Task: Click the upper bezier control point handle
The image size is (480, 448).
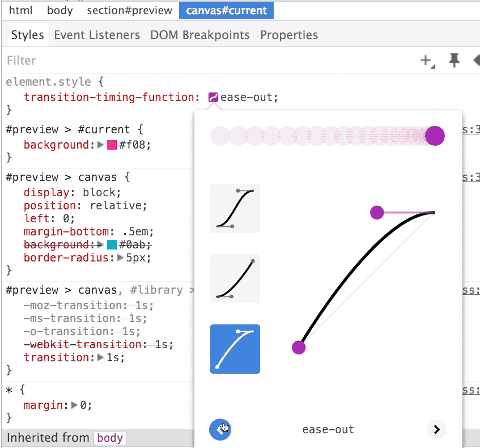Action: [377, 212]
